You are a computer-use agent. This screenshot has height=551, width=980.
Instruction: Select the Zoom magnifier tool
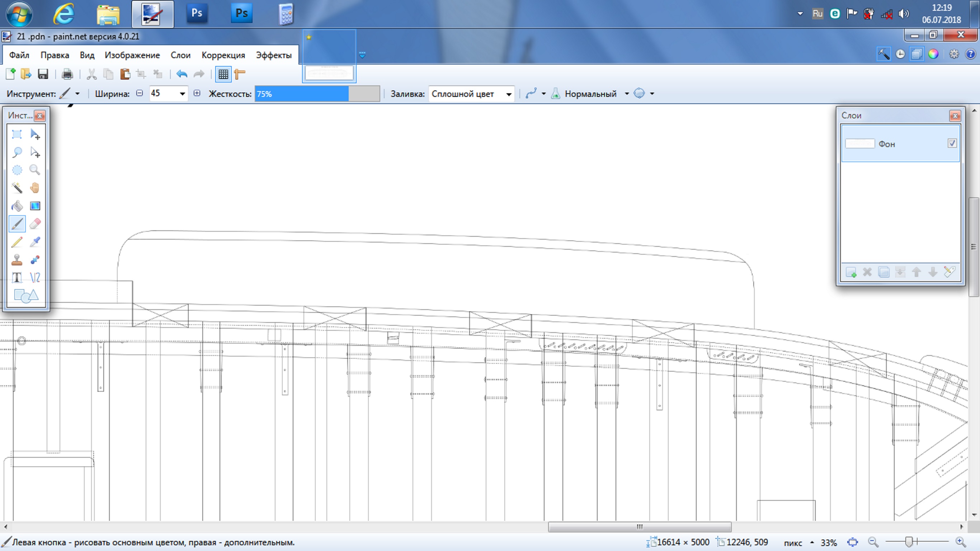click(35, 170)
